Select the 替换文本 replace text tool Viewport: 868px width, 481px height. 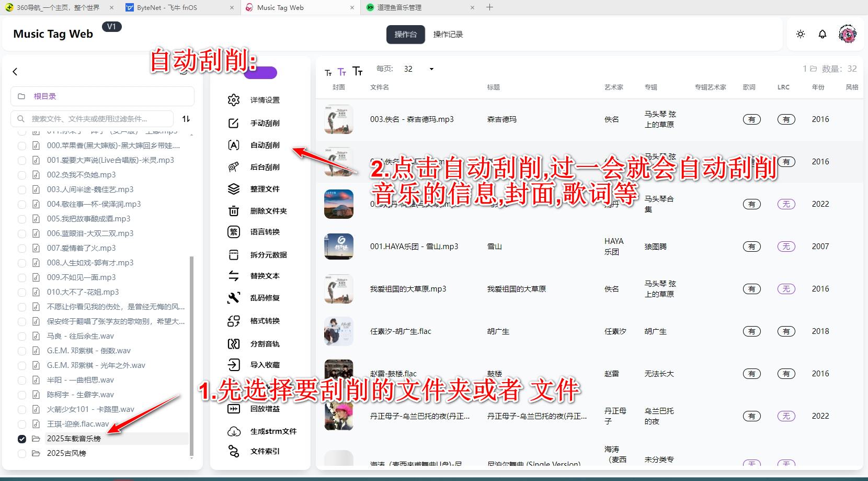click(265, 276)
